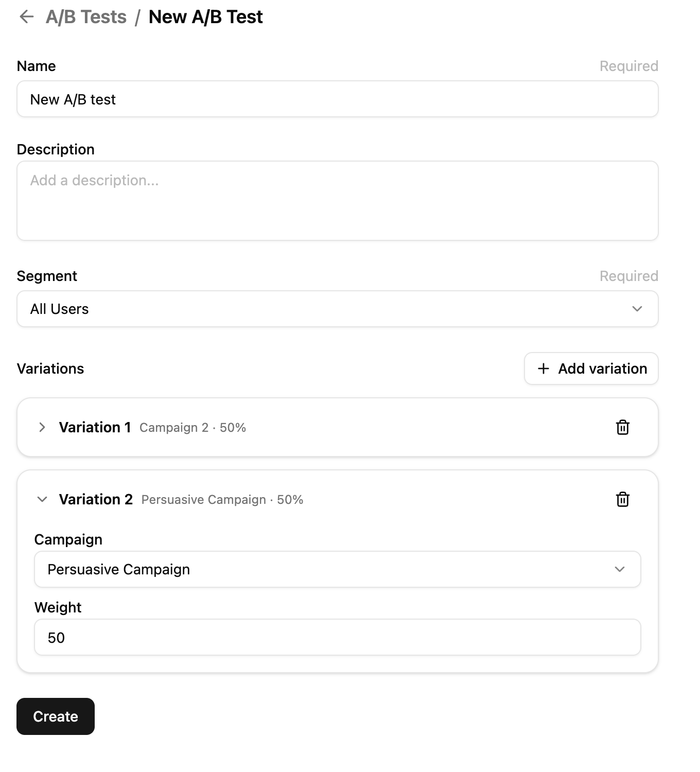This screenshot has width=700, height=772.
Task: Click the expand arrow beside Variation 1
Action: pyautogui.click(x=42, y=427)
